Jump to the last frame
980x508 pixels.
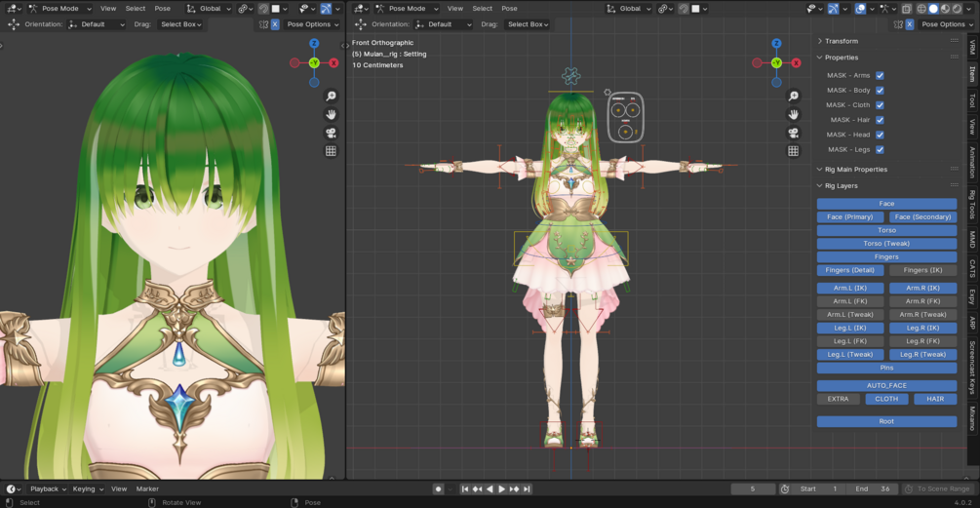pos(527,489)
